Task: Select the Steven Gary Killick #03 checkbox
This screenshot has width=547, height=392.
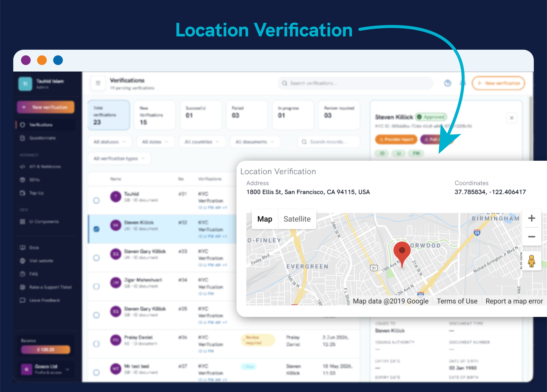Action: click(97, 258)
